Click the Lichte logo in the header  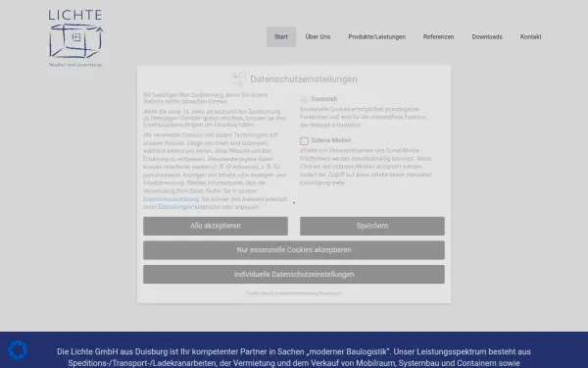75,38
